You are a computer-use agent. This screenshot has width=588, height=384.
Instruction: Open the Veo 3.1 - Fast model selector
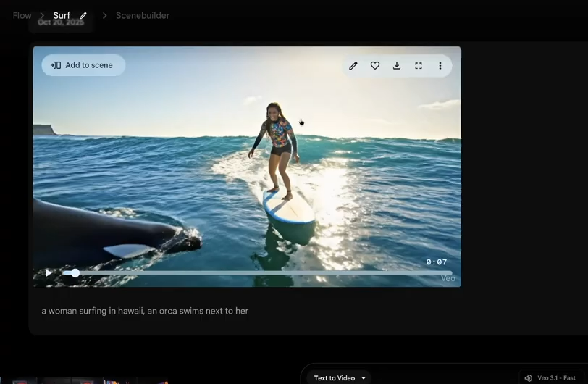click(561, 378)
